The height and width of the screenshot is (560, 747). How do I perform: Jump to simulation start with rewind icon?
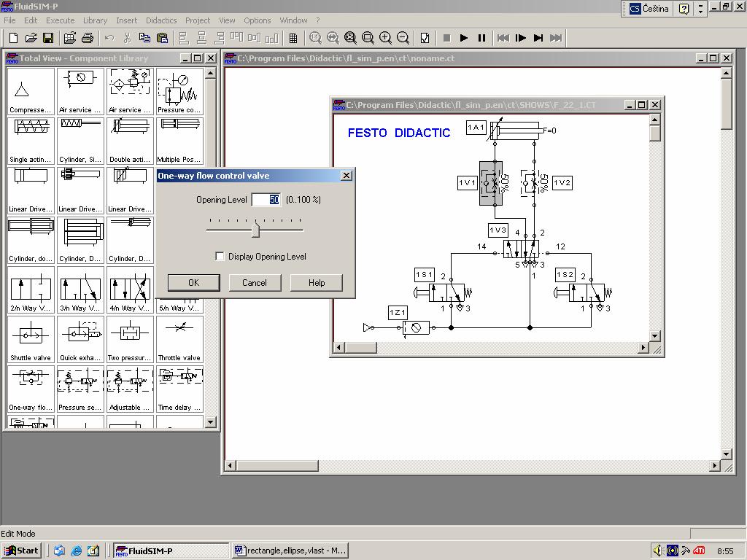(503, 38)
